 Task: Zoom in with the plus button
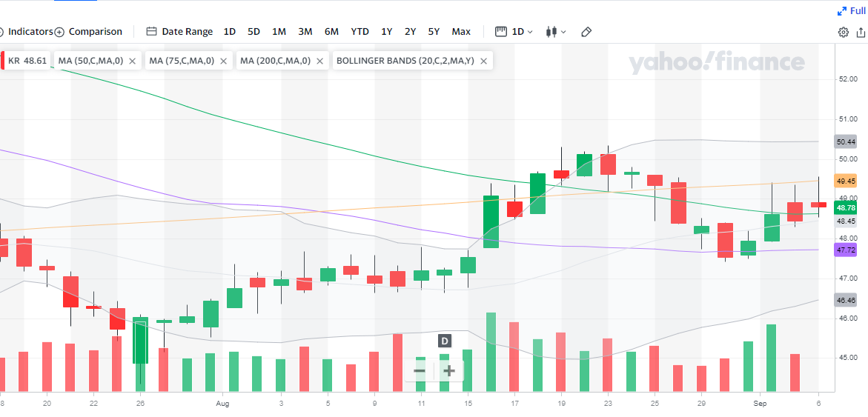(448, 370)
